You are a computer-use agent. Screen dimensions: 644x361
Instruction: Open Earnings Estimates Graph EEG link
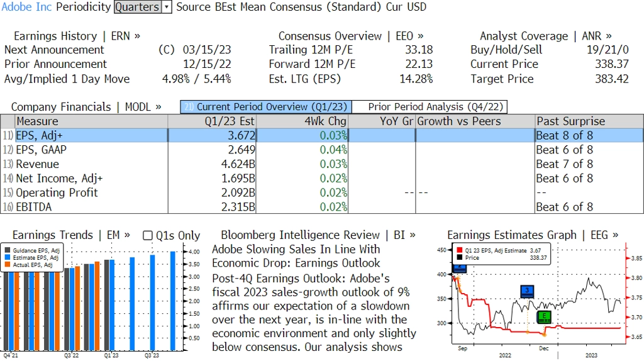click(x=533, y=235)
